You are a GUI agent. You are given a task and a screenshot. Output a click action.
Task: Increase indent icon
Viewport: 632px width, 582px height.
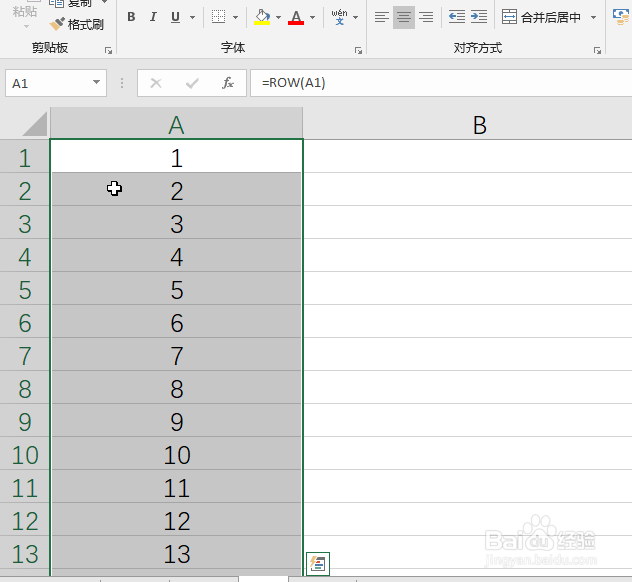[x=479, y=17]
